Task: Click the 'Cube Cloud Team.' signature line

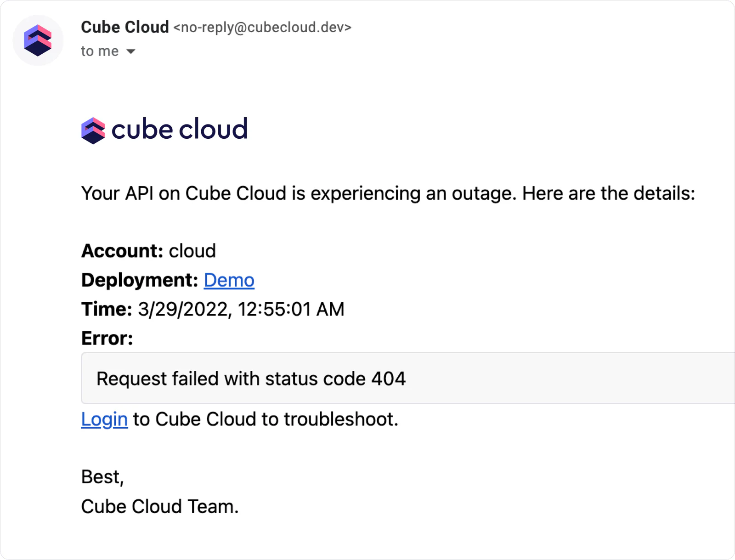Action: click(160, 507)
